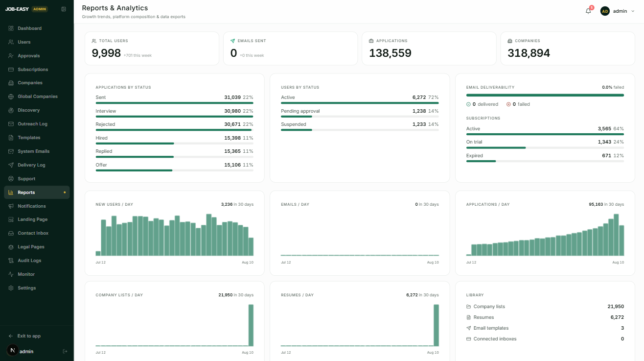Click the Legal Pages scales icon
The image size is (644, 361).
11,247
